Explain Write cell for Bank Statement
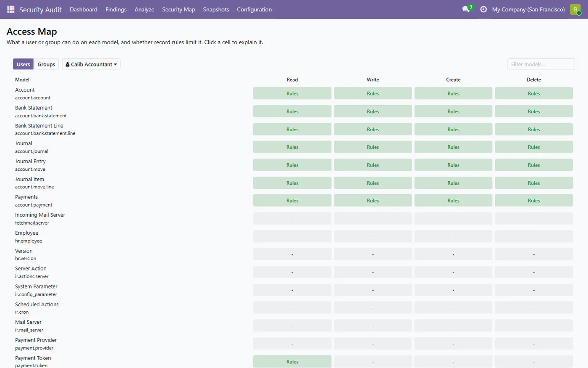 [x=373, y=111]
